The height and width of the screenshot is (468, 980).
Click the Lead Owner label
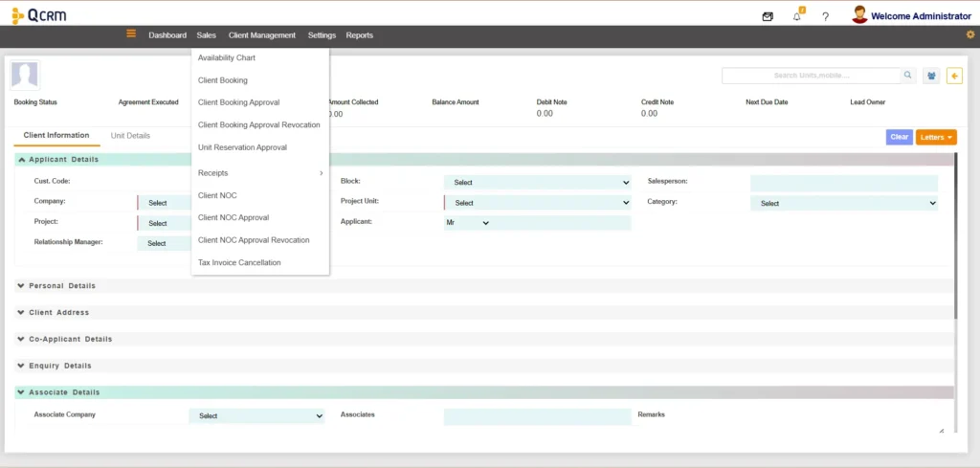(867, 101)
